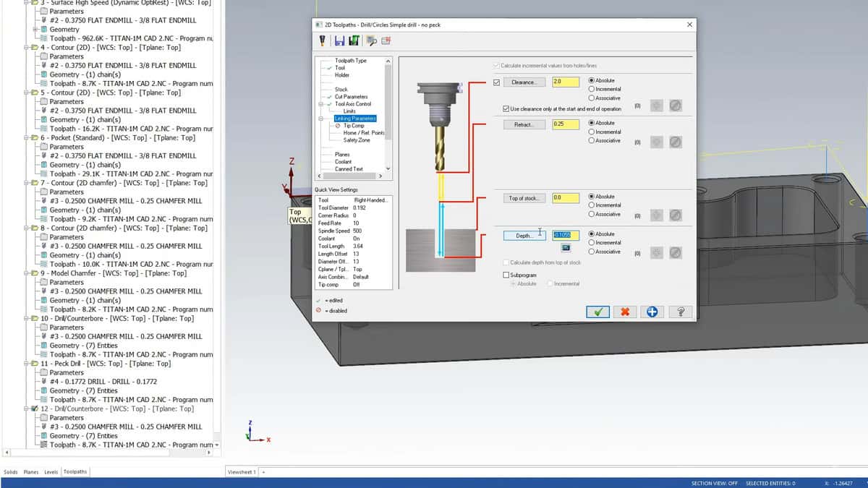
Task: Click the Retract value input field
Action: [566, 124]
